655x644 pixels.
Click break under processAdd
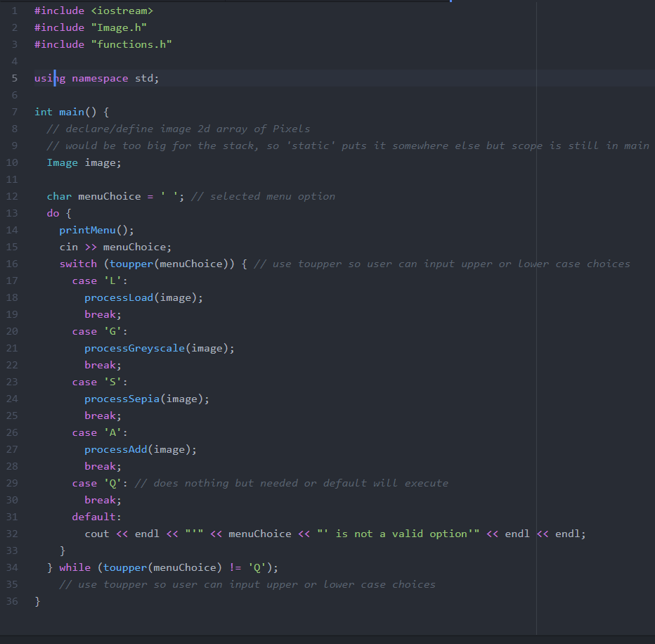[100, 466]
